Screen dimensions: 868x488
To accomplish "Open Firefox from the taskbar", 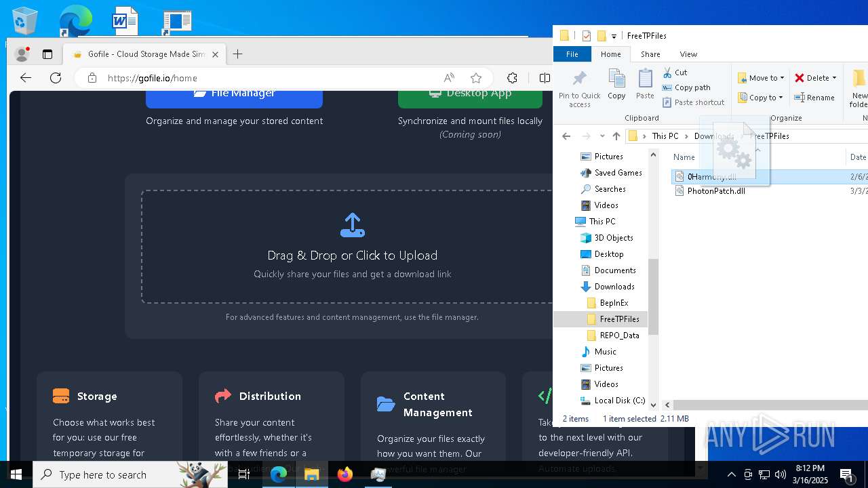I will 345,474.
